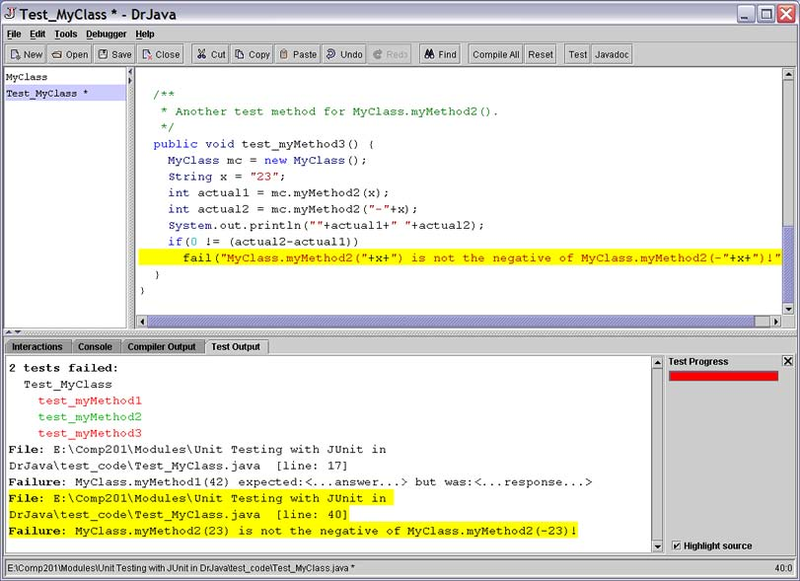Close the document with Close toolbar button
The height and width of the screenshot is (581, 800).
[x=161, y=54]
